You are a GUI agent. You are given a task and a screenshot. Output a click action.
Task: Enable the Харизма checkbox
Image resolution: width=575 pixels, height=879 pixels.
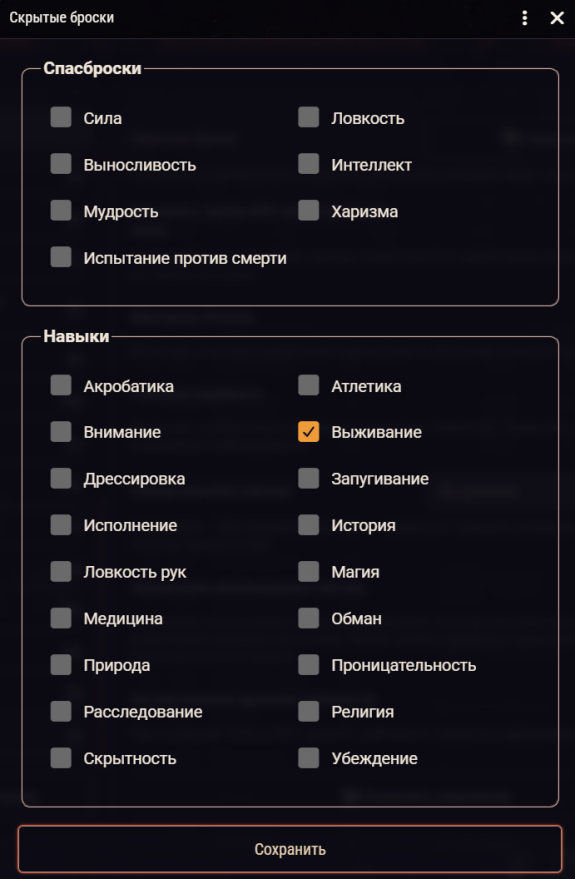click(x=309, y=211)
